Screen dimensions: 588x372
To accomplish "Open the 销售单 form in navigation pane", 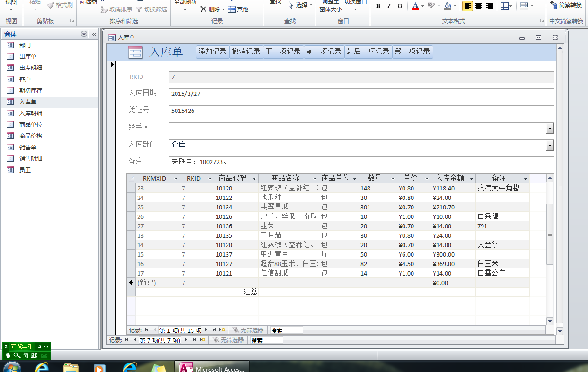I will (27, 147).
